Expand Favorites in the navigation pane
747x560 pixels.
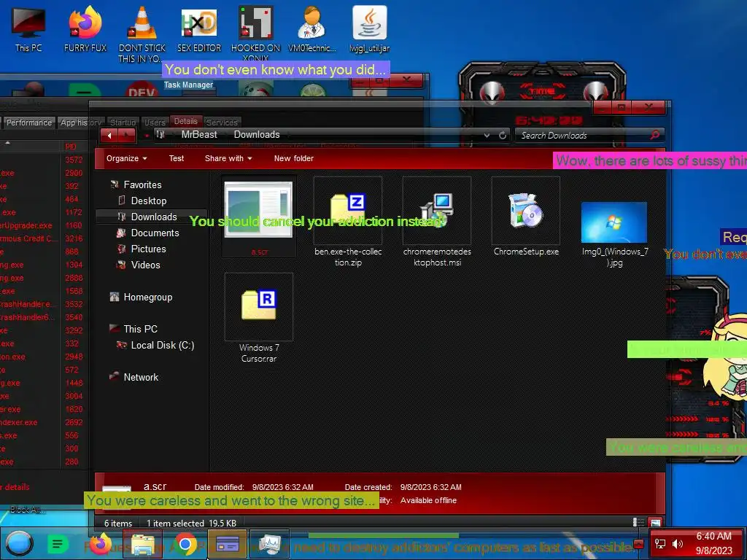[x=142, y=184]
